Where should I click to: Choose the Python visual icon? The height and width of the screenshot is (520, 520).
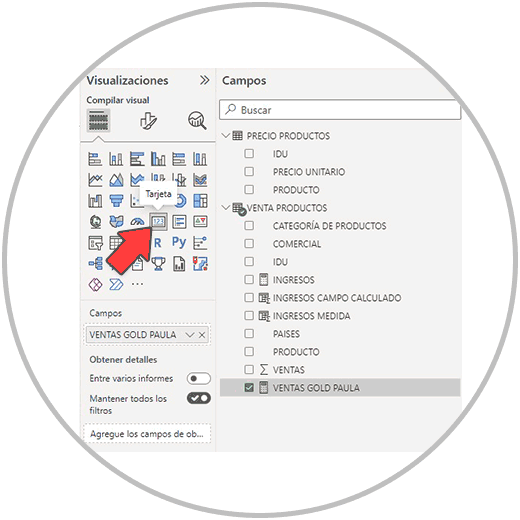pyautogui.click(x=179, y=242)
